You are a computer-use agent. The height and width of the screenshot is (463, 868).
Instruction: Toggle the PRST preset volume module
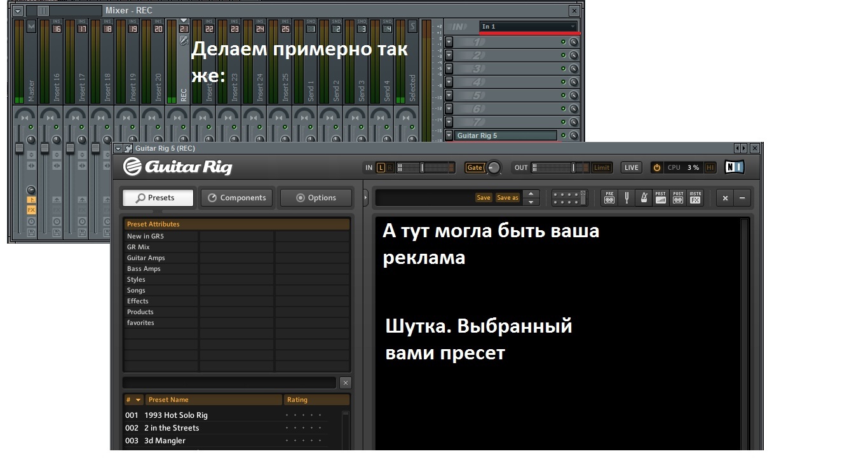click(x=661, y=198)
